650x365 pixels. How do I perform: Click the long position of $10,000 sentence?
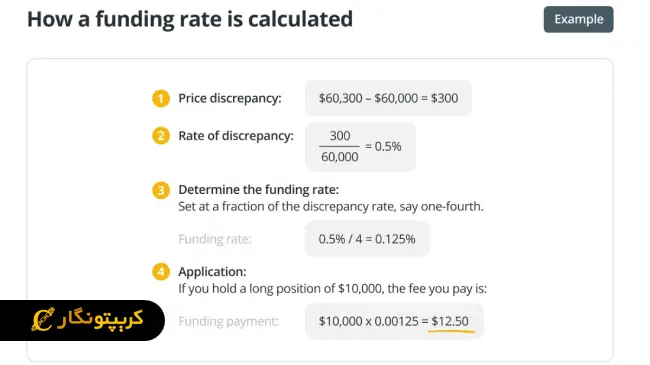(x=332, y=288)
